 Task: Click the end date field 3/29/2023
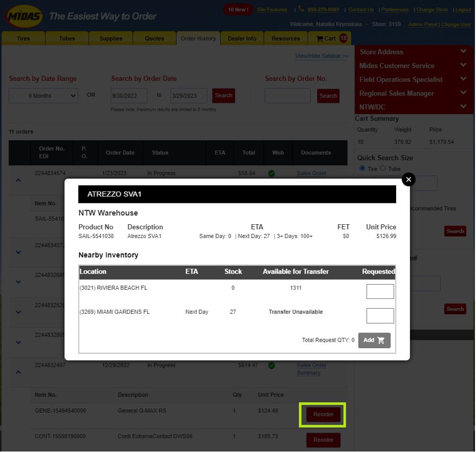pyautogui.click(x=189, y=96)
